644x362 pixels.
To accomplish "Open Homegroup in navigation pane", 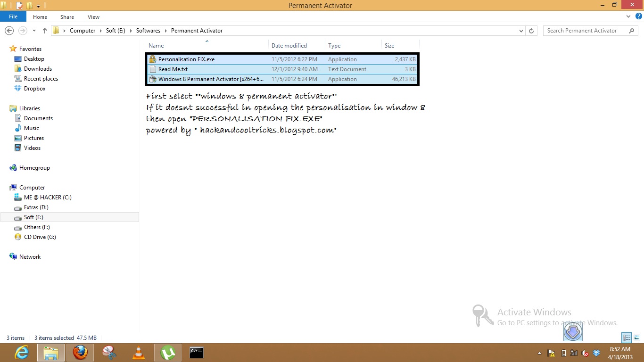I will (x=34, y=168).
